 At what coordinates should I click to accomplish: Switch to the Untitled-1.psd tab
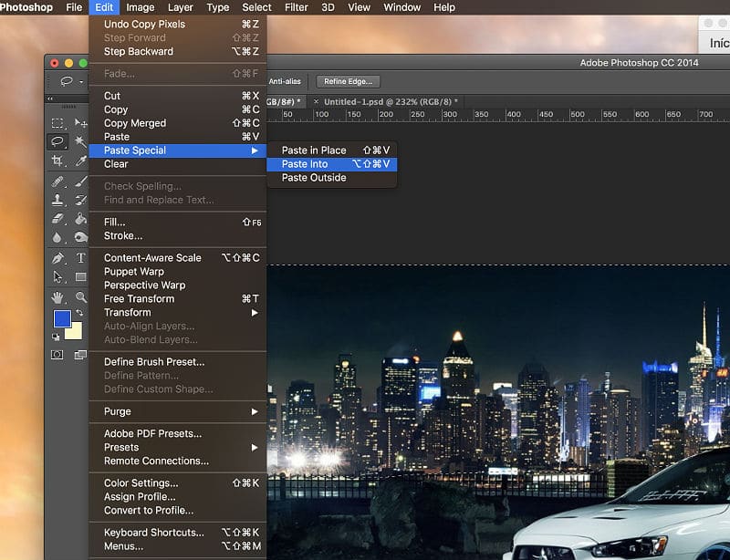[x=391, y=101]
